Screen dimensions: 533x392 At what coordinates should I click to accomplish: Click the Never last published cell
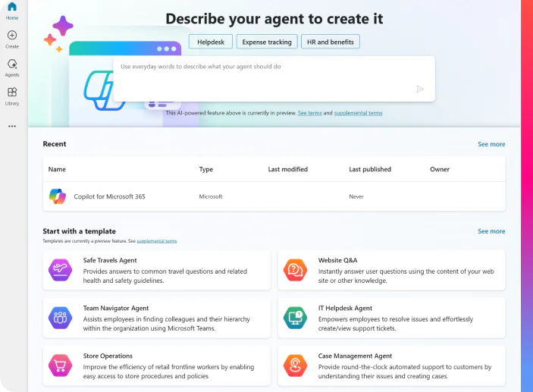(x=356, y=196)
